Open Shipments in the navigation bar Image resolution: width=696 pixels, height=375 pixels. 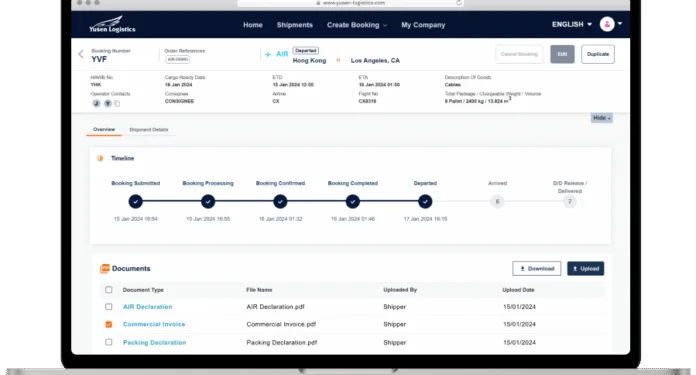[295, 25]
